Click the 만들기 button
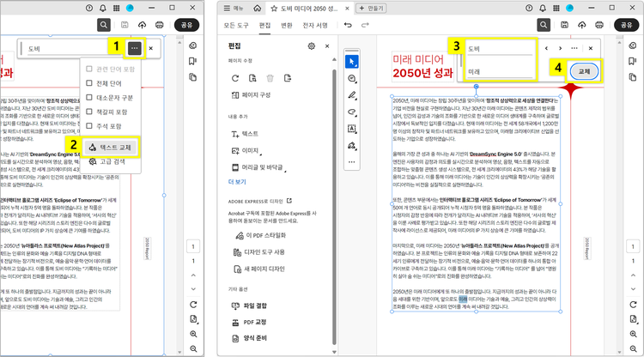The image size is (644, 357). click(x=371, y=9)
